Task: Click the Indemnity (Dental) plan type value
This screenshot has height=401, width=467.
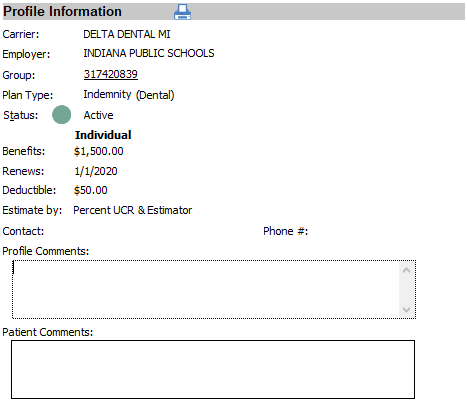Action: 129,95
